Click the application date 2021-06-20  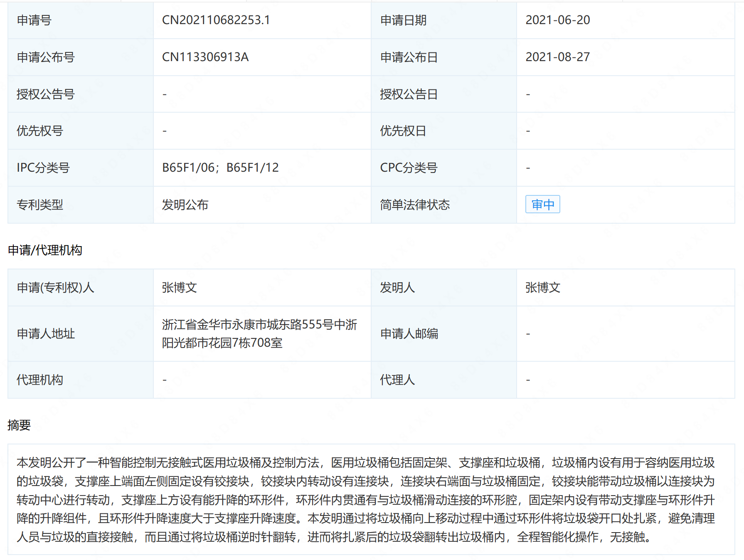(x=557, y=20)
